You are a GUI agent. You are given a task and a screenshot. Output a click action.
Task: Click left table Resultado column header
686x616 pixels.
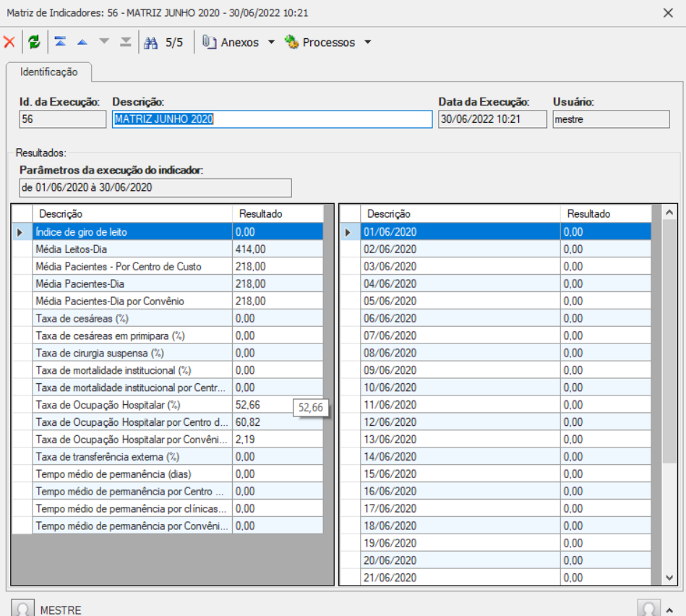[278, 214]
